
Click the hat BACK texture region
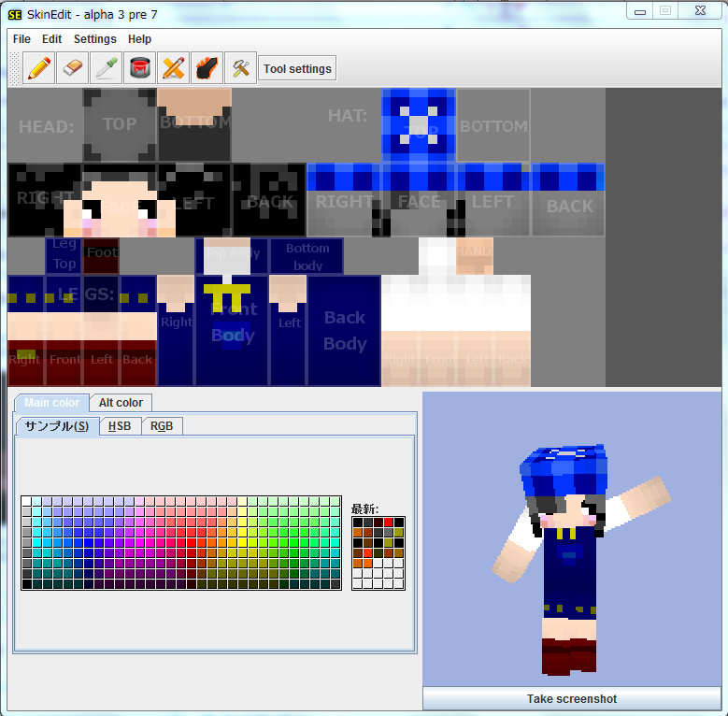(568, 200)
